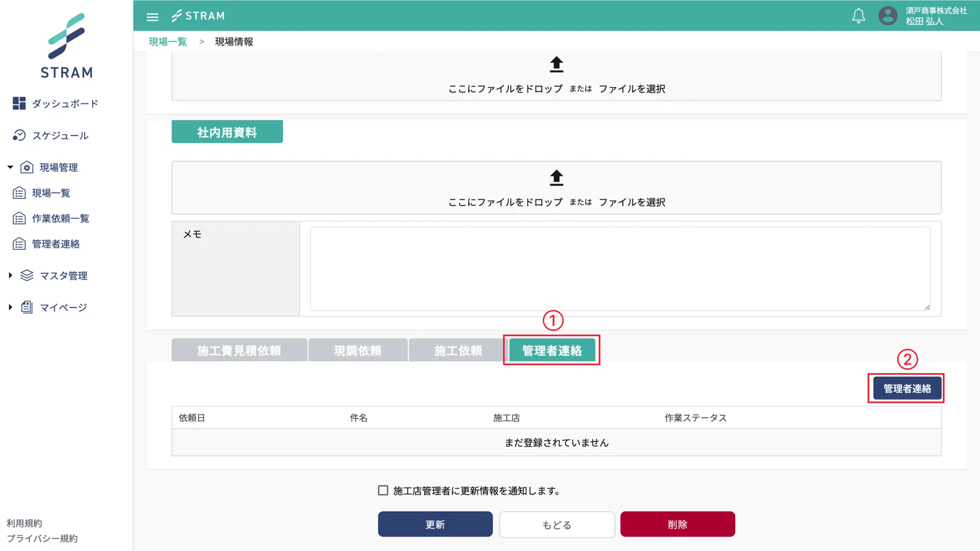Open the hamburger navigation menu

(x=152, y=16)
